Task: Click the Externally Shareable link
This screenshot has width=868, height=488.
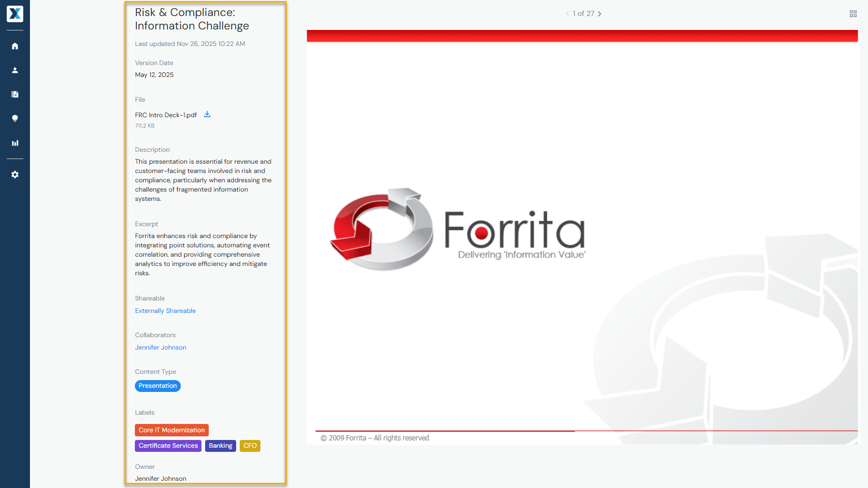Action: click(165, 311)
